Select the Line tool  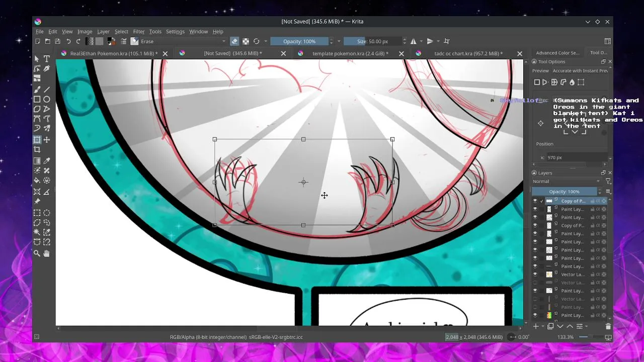click(x=47, y=89)
